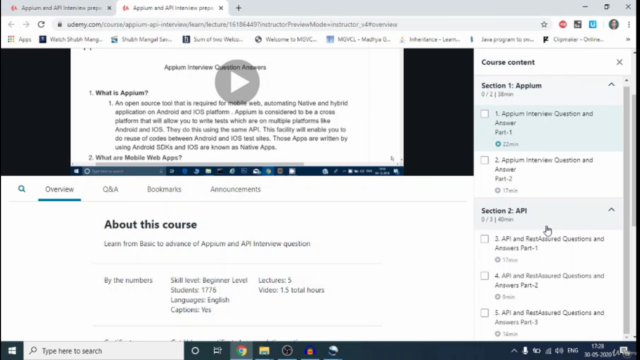
Task: Open the Chrome profile avatar
Action: pyautogui.click(x=613, y=24)
